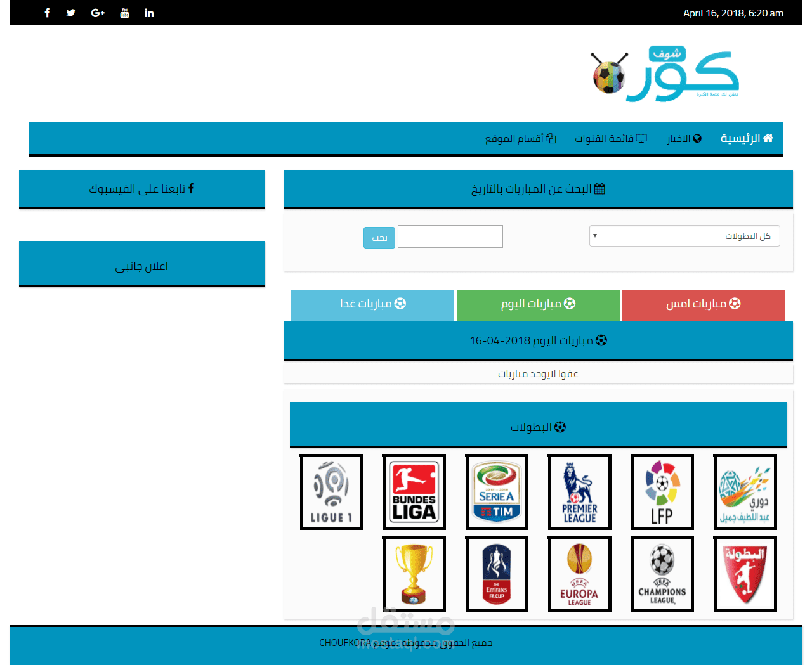The image size is (812, 665).
Task: Click the تابعنا على الفيسبوك sidebar header
Action: click(141, 189)
